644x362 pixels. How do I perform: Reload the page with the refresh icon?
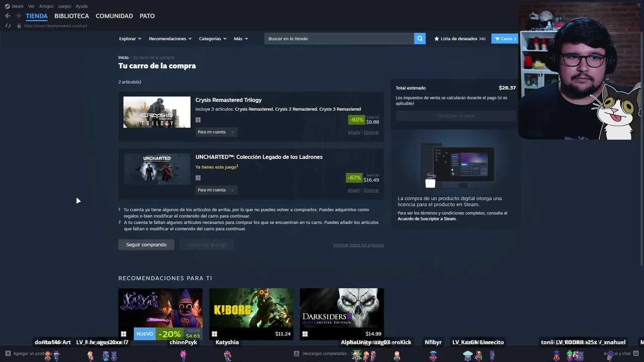(x=8, y=26)
